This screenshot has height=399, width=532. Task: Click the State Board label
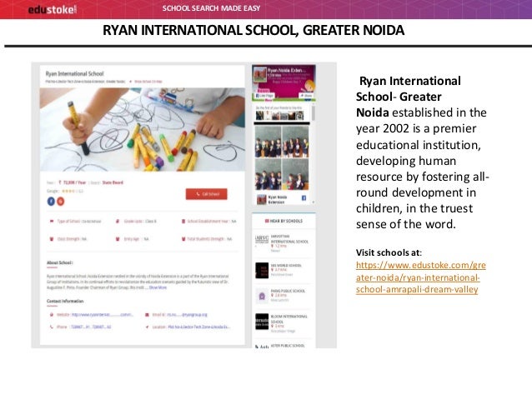(x=113, y=182)
